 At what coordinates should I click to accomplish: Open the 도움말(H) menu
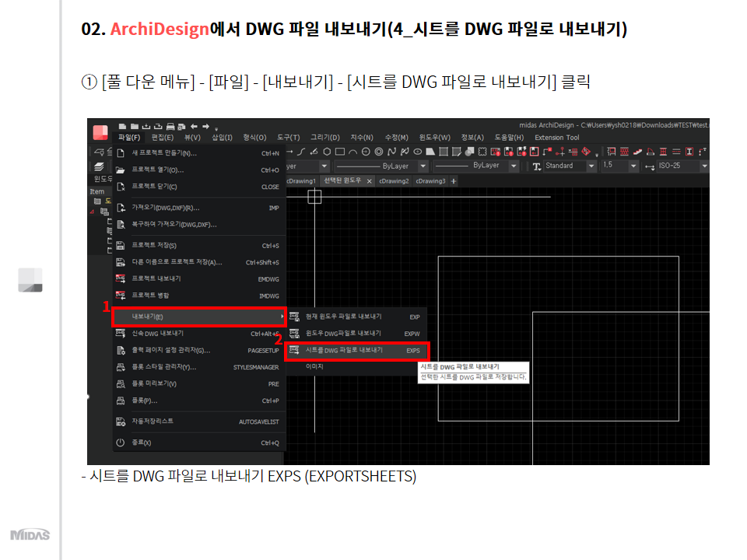[509, 137]
